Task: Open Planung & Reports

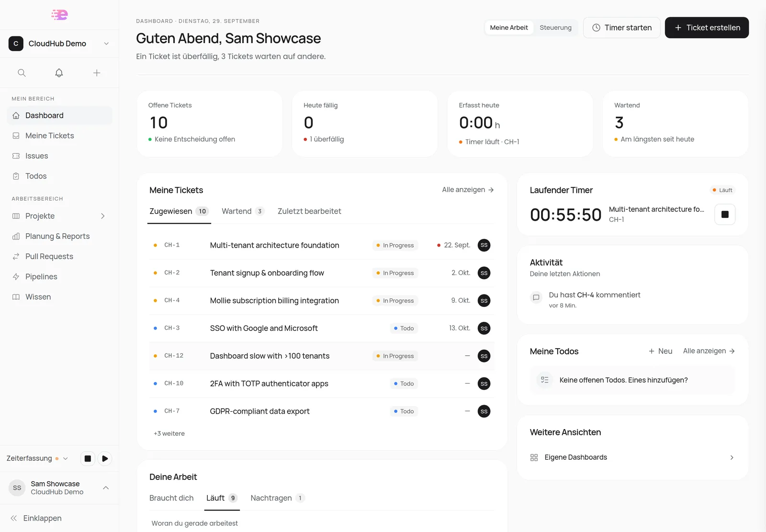Action: [x=59, y=236]
